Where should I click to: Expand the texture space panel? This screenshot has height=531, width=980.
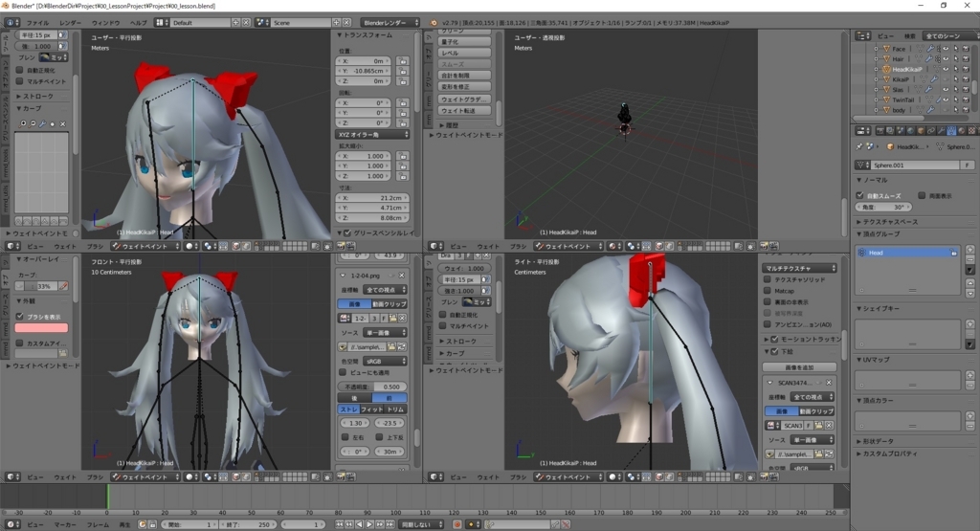click(x=887, y=222)
